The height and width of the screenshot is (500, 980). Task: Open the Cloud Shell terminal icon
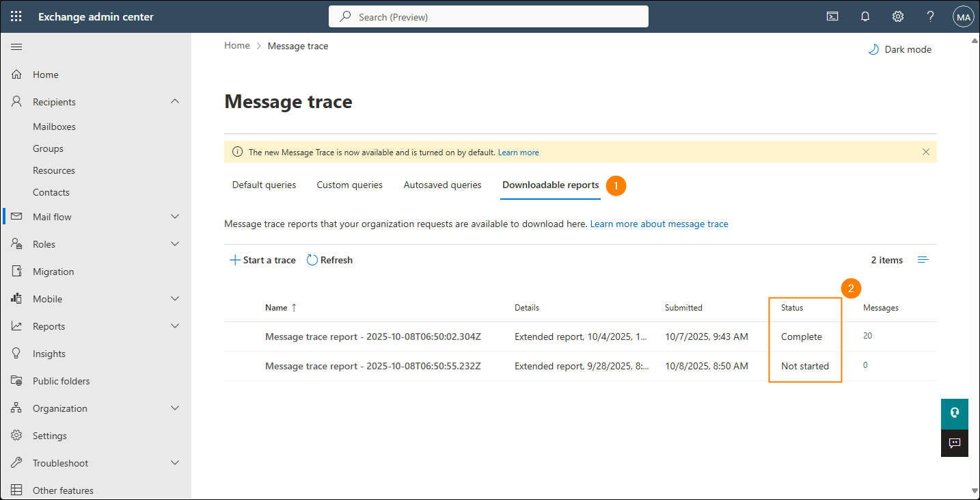click(832, 16)
